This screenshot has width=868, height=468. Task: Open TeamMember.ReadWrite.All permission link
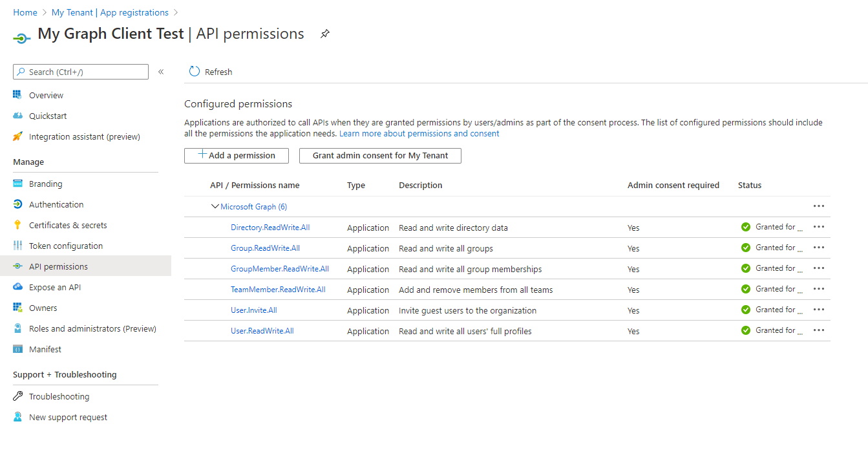pos(278,290)
